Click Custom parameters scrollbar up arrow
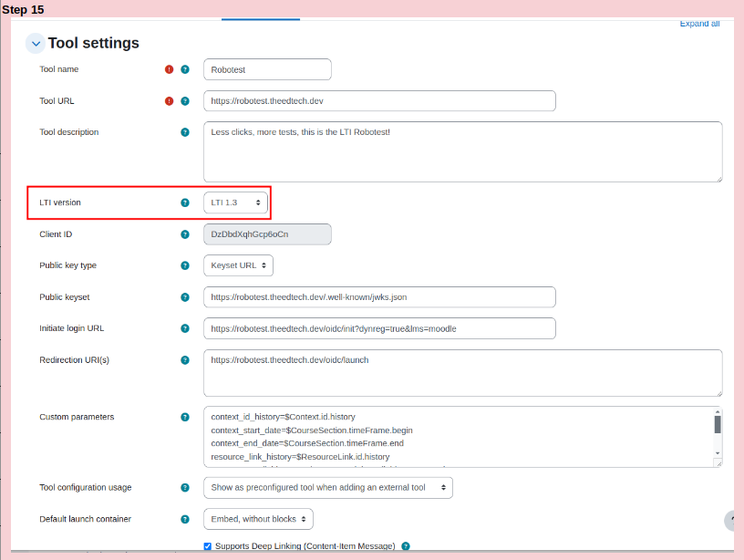The width and height of the screenshot is (744, 560). [718, 412]
